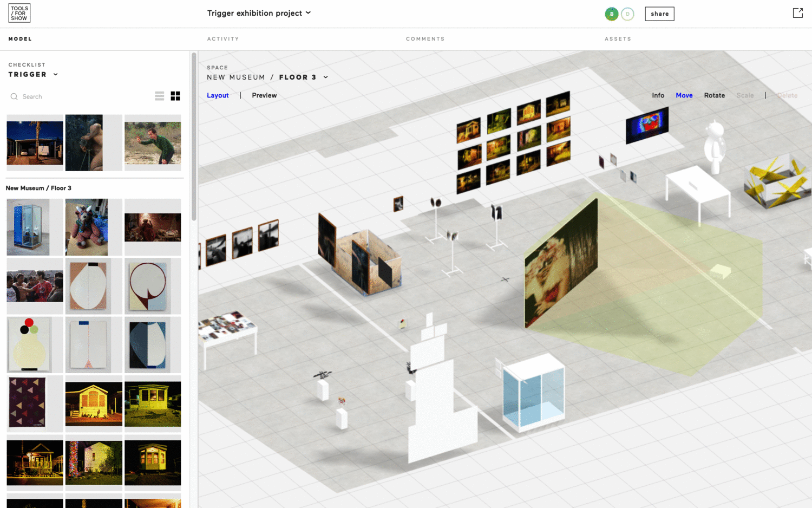Click the outlined D user avatar
812x508 pixels.
(x=627, y=14)
